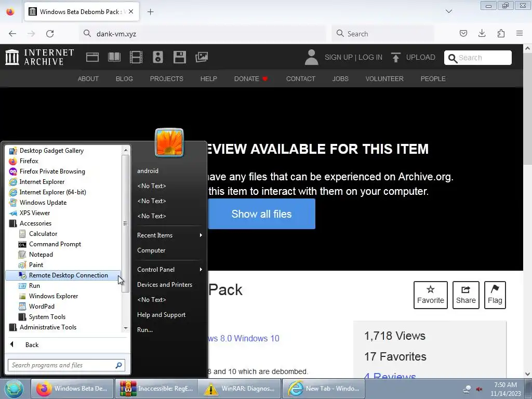
Task: Open the Software floppy icon in Archive nav
Action: pos(179,57)
